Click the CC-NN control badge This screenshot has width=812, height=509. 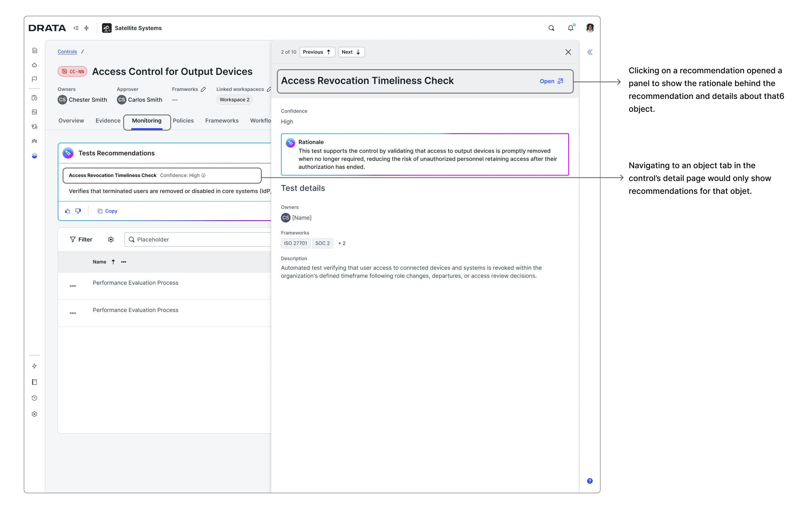click(72, 72)
